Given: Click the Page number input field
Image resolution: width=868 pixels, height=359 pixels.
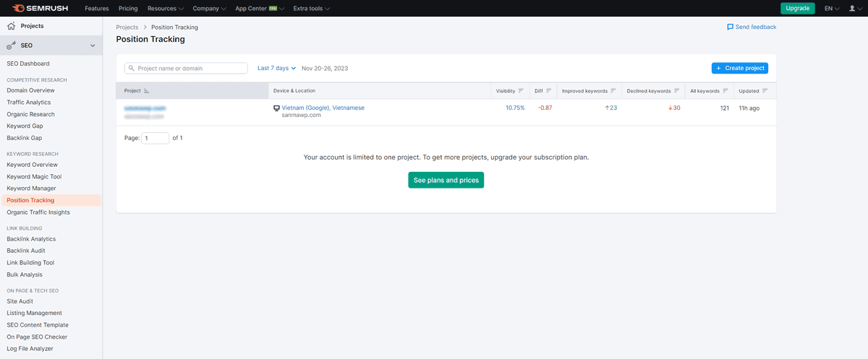Looking at the screenshot, I should pyautogui.click(x=155, y=138).
